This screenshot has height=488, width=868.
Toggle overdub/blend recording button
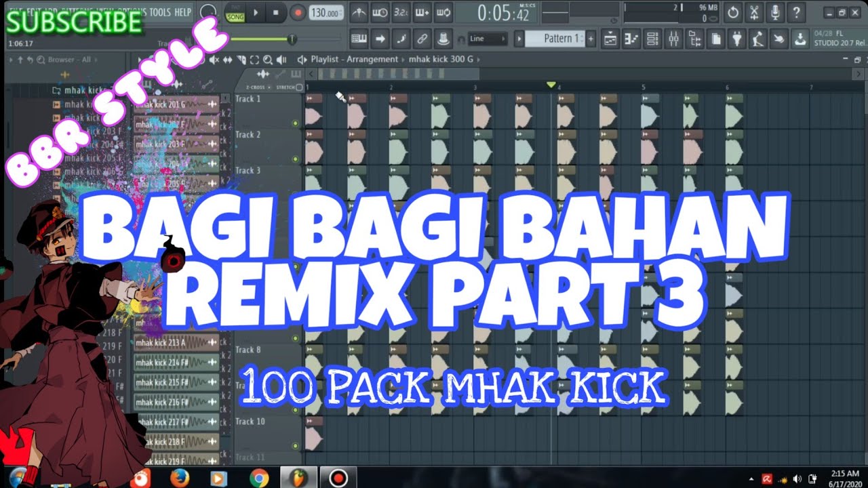[422, 12]
